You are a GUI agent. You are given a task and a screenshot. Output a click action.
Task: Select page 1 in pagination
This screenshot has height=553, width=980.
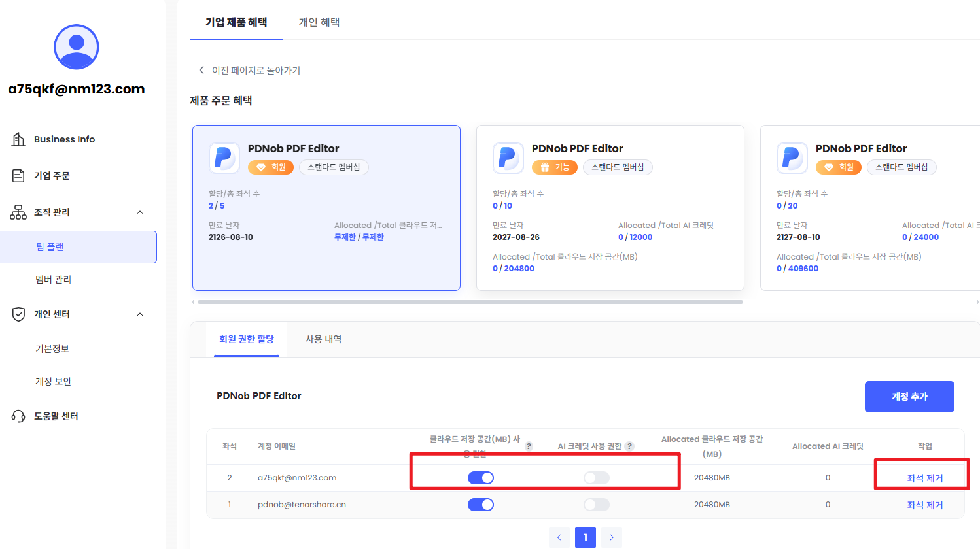pos(586,537)
